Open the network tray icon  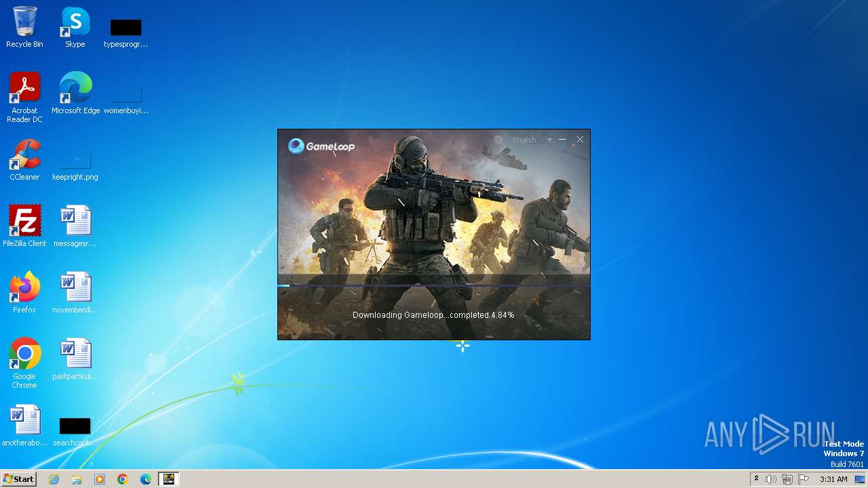click(787, 479)
